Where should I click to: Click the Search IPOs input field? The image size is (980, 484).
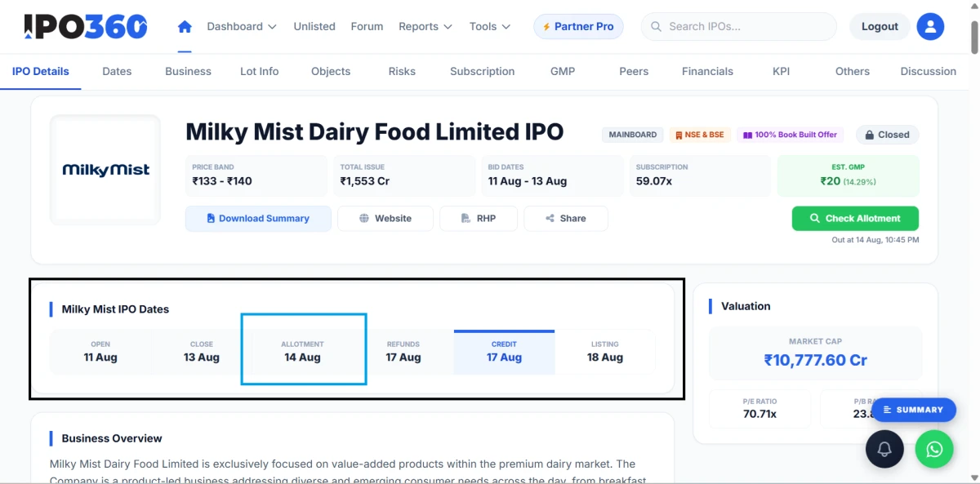739,26
